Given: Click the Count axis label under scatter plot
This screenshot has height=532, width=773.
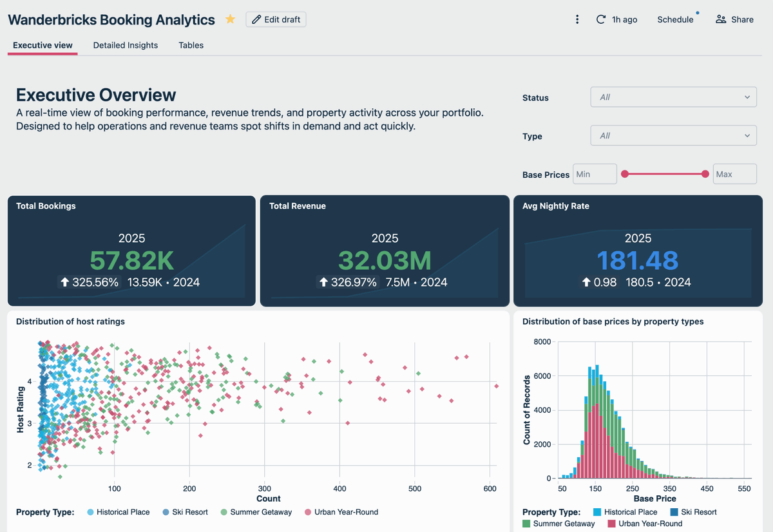Looking at the screenshot, I should point(269,499).
